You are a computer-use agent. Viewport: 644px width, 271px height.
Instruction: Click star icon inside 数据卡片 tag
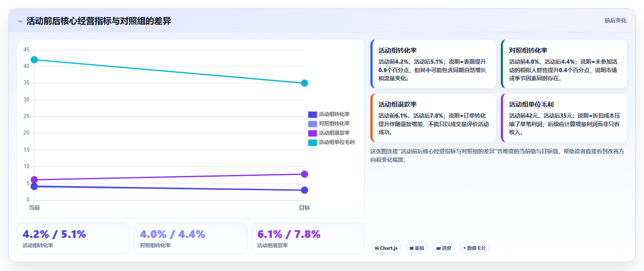tap(465, 248)
